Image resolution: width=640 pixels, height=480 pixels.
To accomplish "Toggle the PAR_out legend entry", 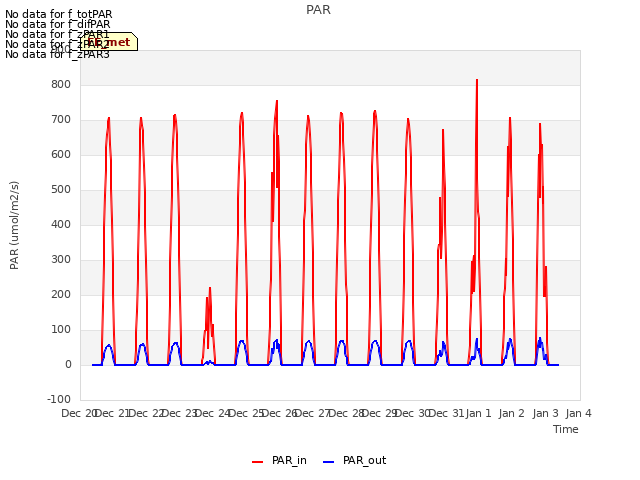I will pos(354,461).
